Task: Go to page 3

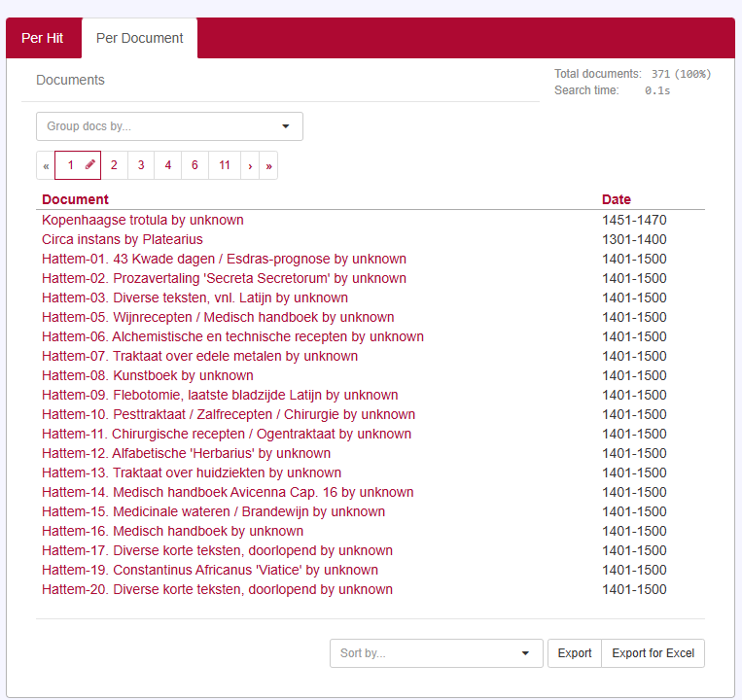Action: 141,165
